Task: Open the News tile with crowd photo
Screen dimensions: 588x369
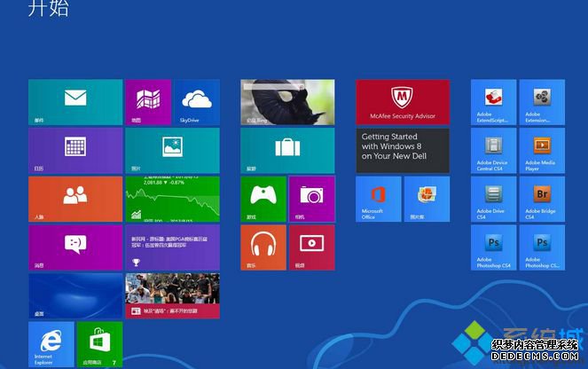Action: tap(173, 296)
